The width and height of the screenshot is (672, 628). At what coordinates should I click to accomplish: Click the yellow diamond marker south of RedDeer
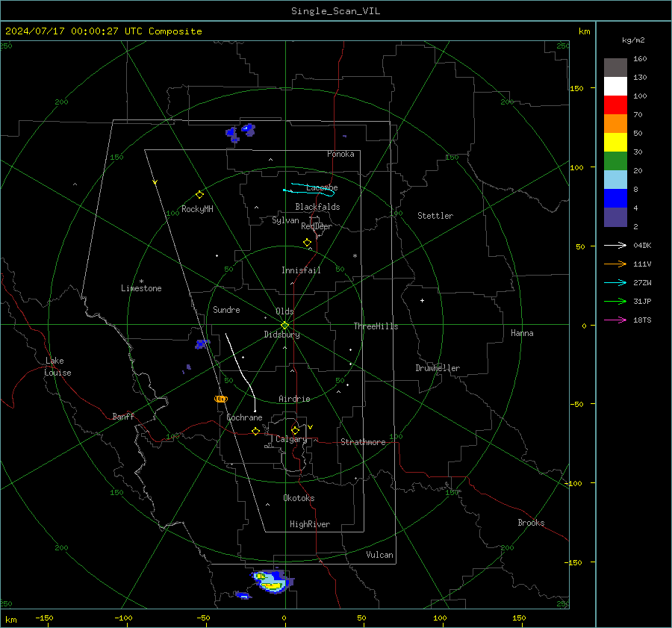click(x=307, y=243)
